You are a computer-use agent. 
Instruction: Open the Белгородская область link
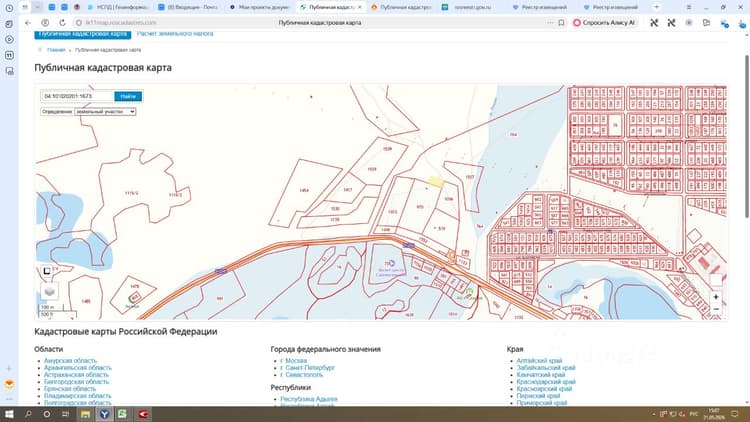(76, 382)
